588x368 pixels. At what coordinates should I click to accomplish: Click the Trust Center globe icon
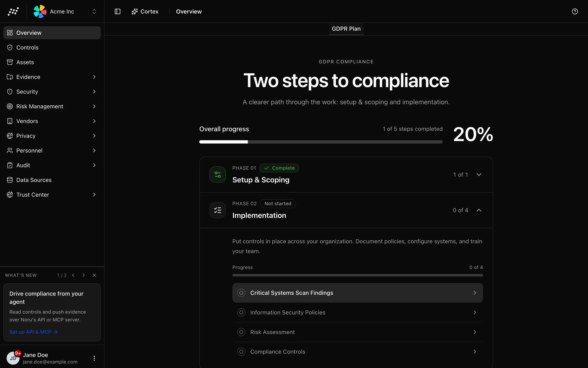click(x=10, y=195)
